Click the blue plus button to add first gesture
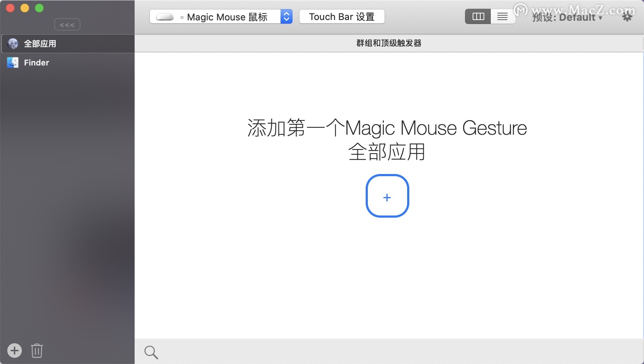Screen dimensions: 644x364 [x=387, y=196]
